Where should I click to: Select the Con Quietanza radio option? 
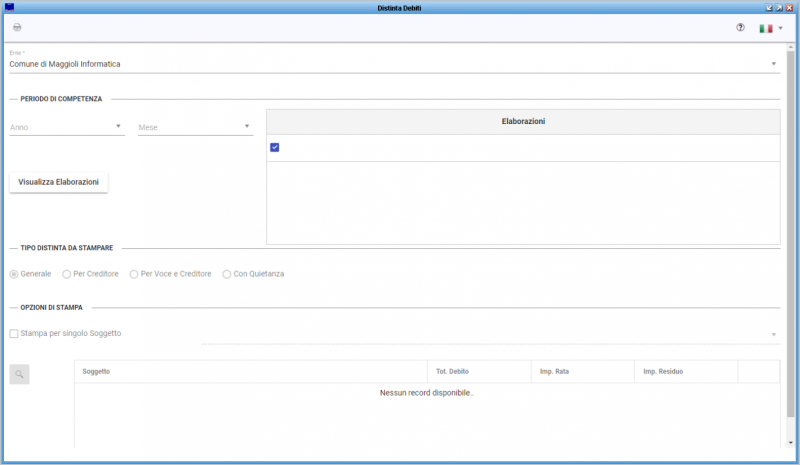(x=227, y=274)
